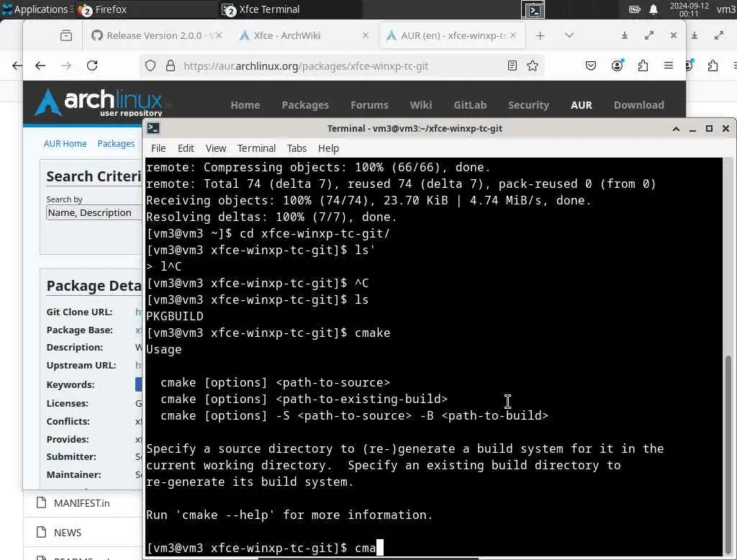Roll up the terminal window with the up arrow
Screen dimensions: 737x560
[676, 129]
